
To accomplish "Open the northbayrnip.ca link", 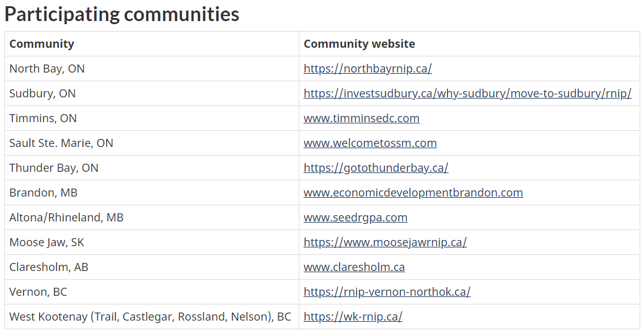I will (x=368, y=69).
